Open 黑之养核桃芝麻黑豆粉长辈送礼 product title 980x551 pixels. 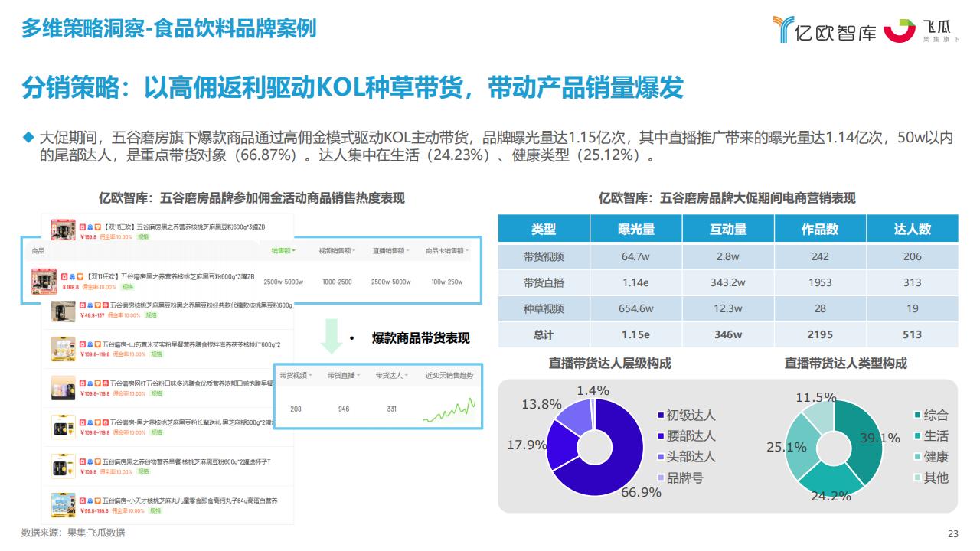point(190,422)
